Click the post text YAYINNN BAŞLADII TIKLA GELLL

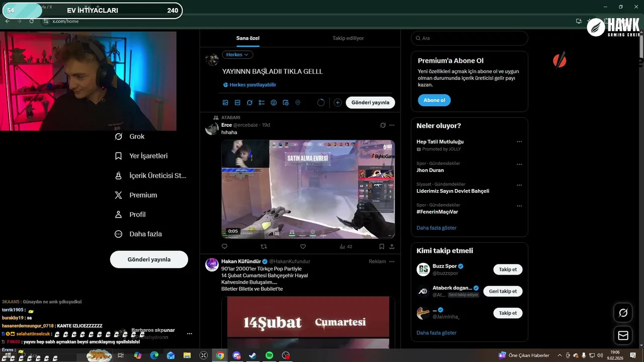point(273,71)
